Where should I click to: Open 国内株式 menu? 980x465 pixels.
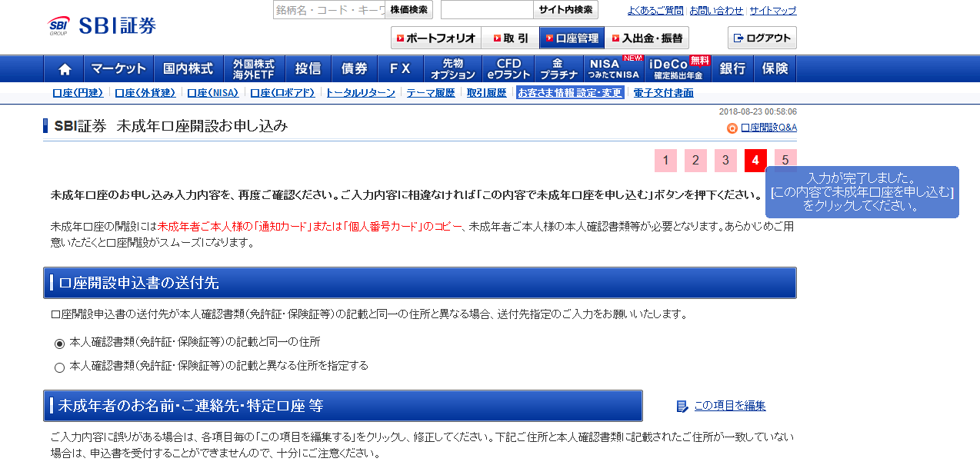(188, 68)
